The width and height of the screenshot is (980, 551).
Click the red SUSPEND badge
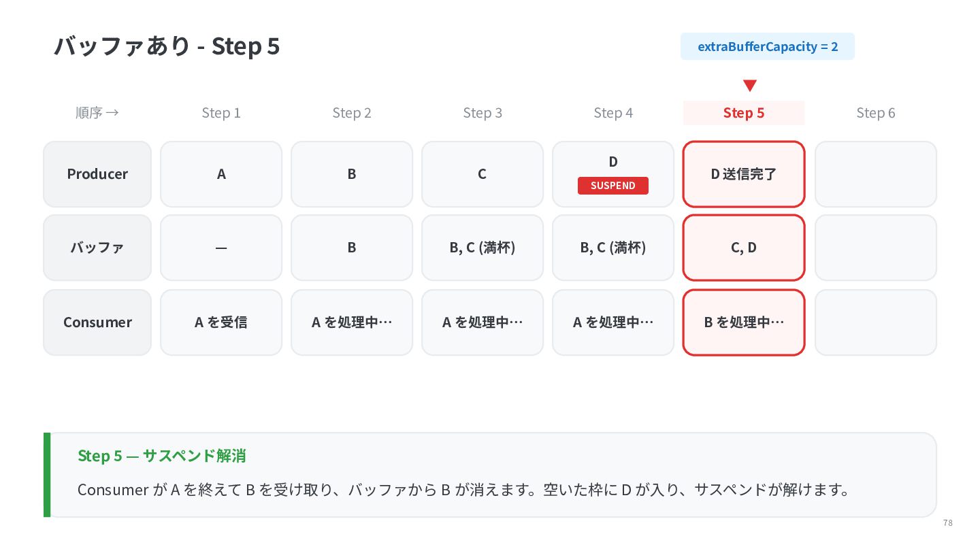coord(612,186)
